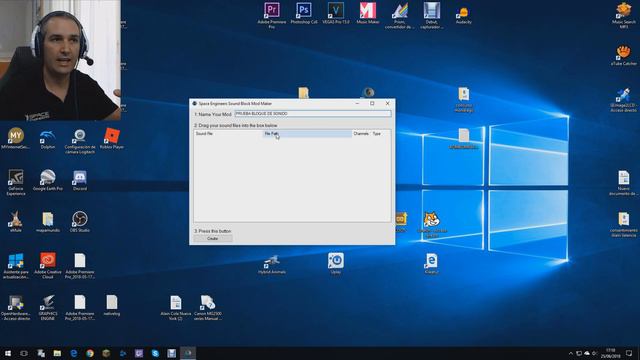Open SEImage2LCD Acceso directo shortcut
This screenshot has width=640, height=360.
click(623, 99)
